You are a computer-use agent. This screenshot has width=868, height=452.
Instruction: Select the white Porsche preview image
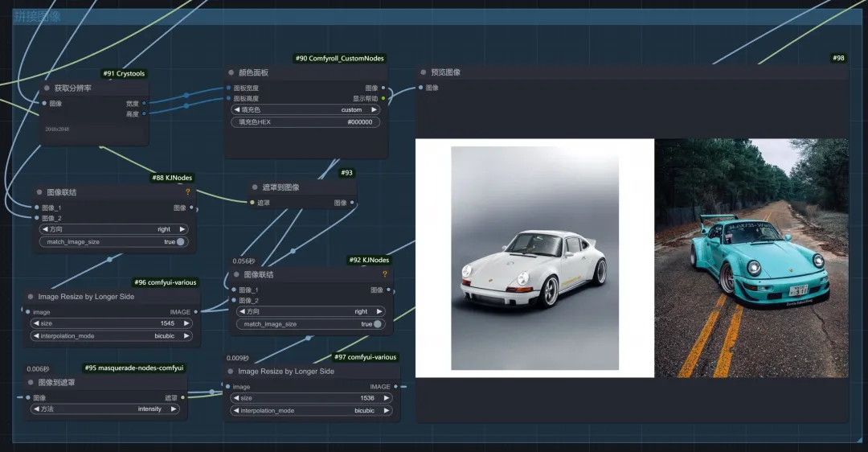coord(534,258)
